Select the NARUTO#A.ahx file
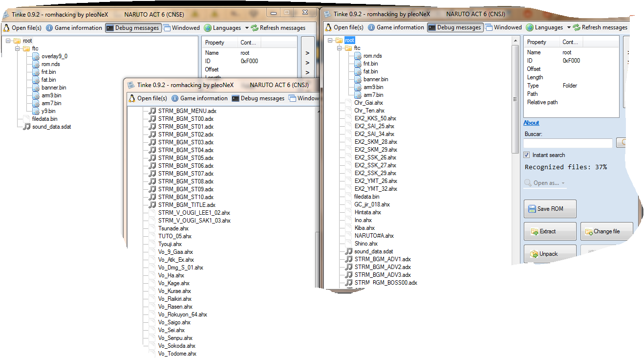Image resolution: width=644 pixels, height=359 pixels. 374,236
